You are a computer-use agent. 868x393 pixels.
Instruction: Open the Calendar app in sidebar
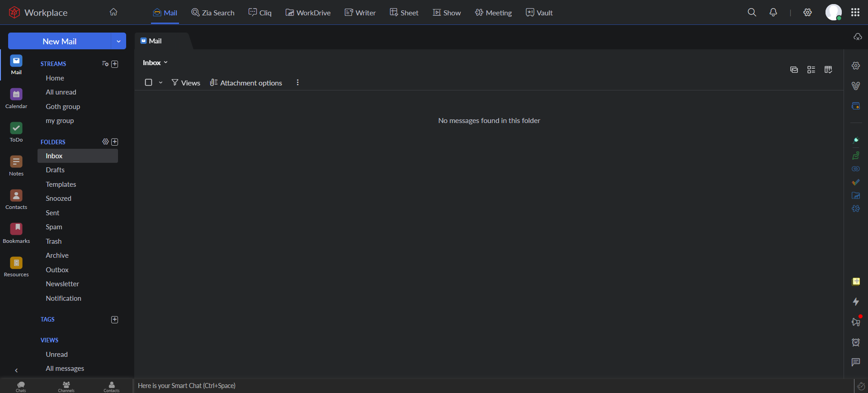point(16,98)
